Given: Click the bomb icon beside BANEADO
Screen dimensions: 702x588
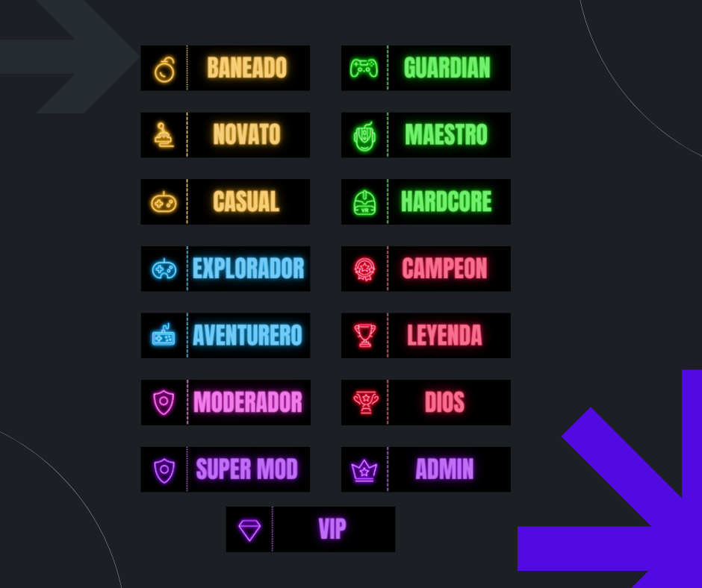Looking at the screenshot, I should click(164, 69).
